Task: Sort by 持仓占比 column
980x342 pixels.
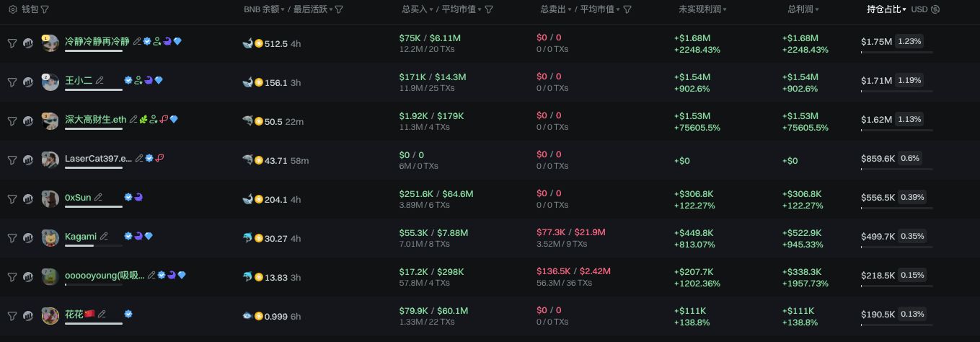Action: tap(886, 9)
